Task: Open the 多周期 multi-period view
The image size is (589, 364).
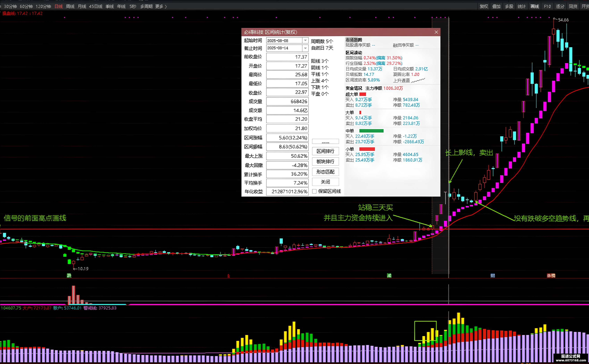Action: (146, 6)
